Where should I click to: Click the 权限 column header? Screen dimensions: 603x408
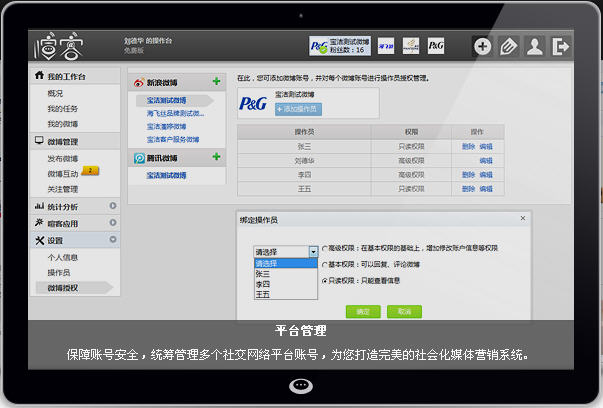[x=411, y=132]
